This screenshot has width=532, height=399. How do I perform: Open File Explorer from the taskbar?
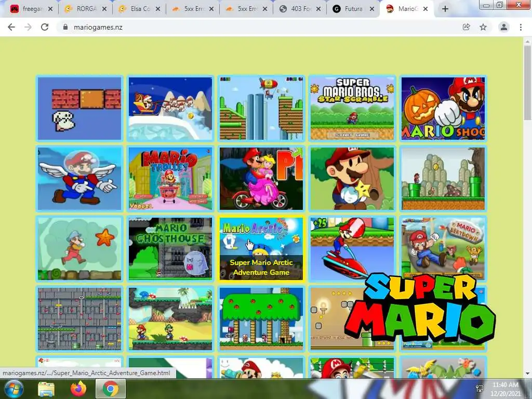pyautogui.click(x=46, y=389)
